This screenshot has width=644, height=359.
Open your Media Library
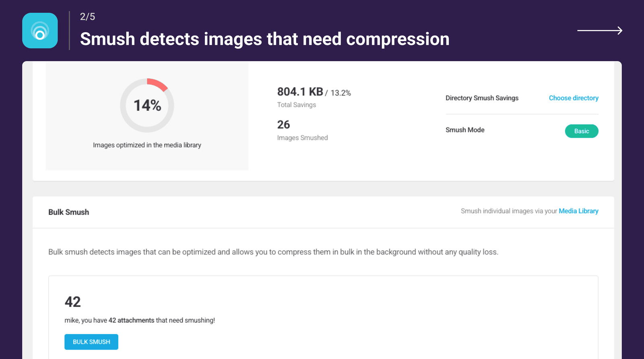click(578, 211)
